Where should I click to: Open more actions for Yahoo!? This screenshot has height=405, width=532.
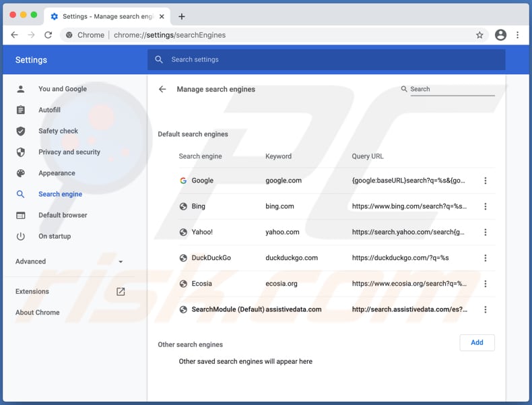(485, 232)
